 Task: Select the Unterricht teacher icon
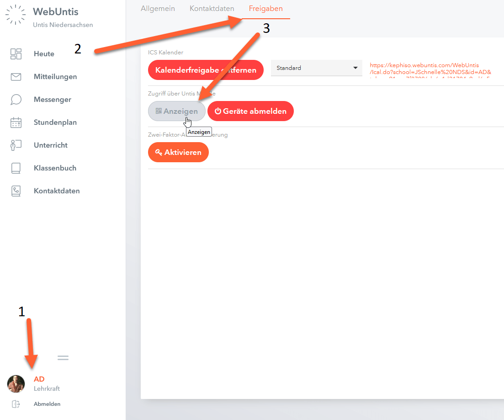16,145
